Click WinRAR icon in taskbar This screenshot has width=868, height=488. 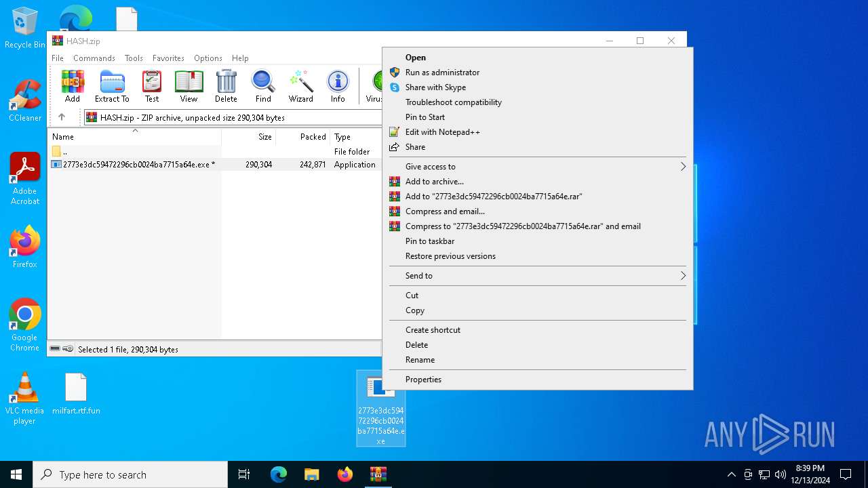click(x=378, y=474)
